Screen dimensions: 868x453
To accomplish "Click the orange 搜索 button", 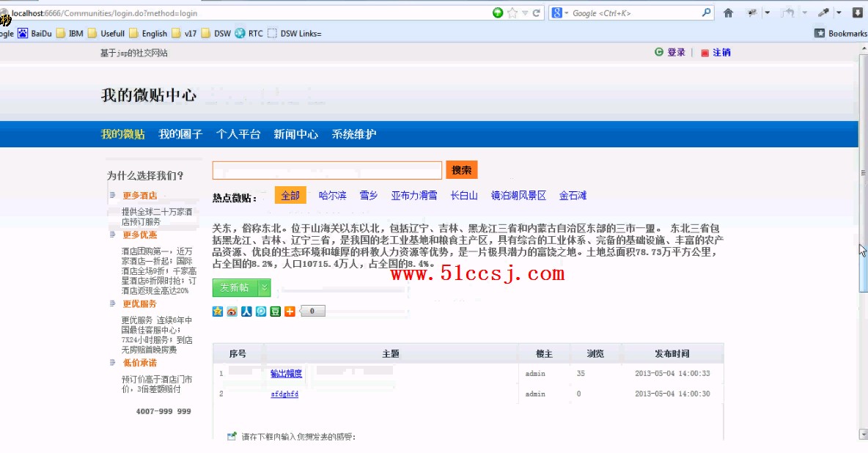I will coord(462,170).
